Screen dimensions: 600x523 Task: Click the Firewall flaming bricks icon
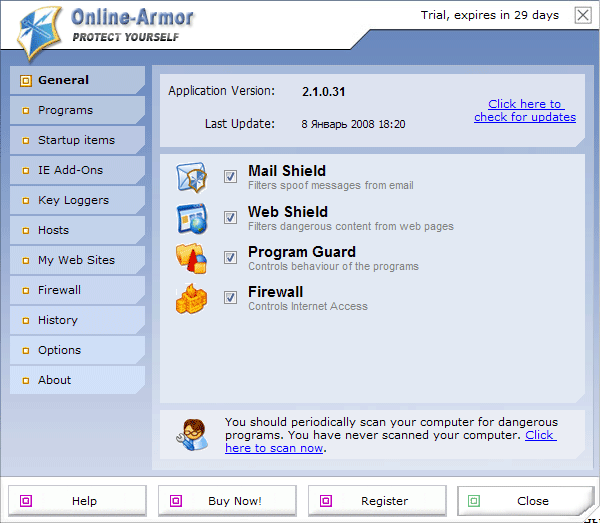pyautogui.click(x=191, y=299)
